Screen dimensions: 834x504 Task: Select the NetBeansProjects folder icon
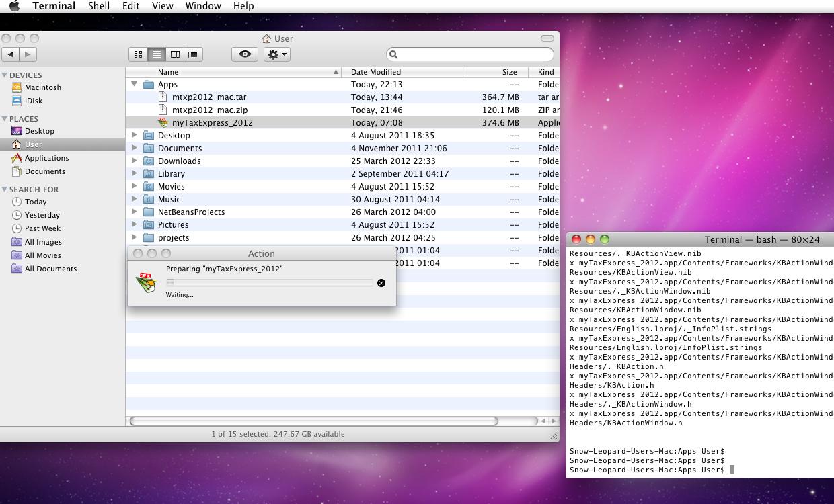coord(149,212)
